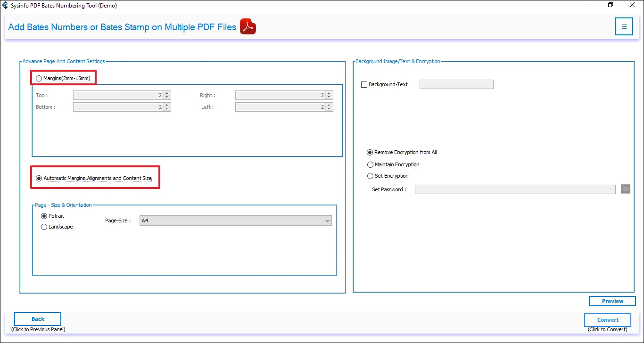644x343 pixels.
Task: Focus the Background-Text input field
Action: [456, 84]
